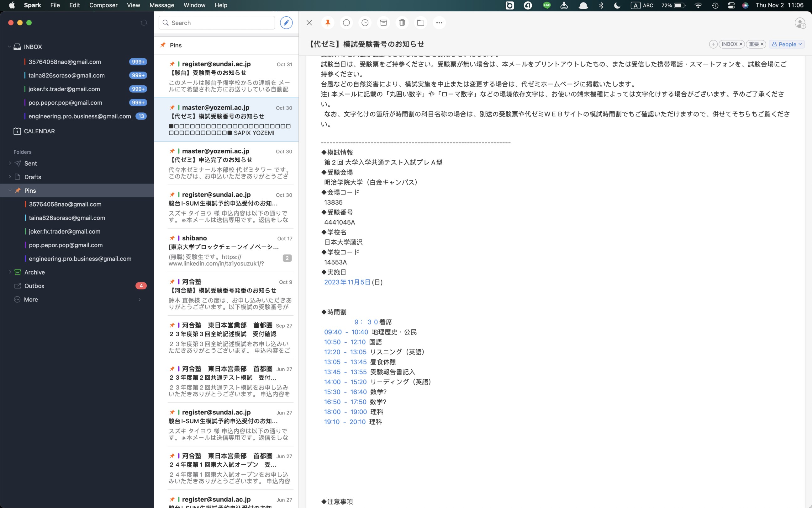Archive the email with the archive box icon
The height and width of the screenshot is (508, 812).
[383, 23]
